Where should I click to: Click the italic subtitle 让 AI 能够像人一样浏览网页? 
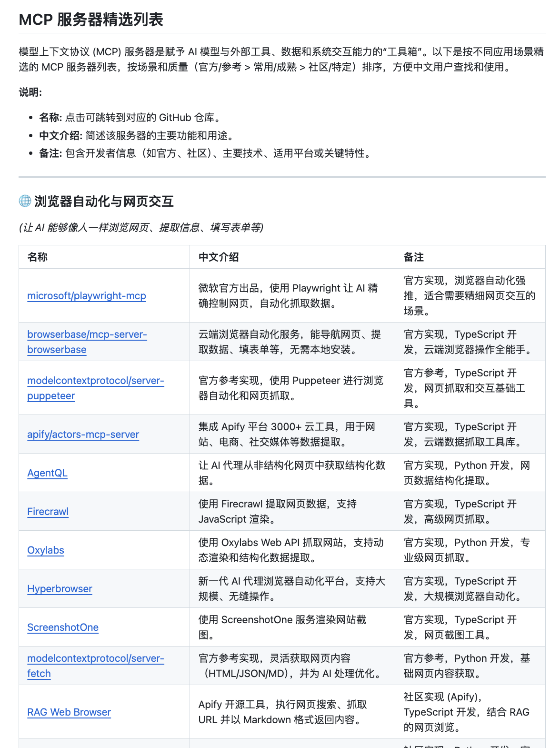141,228
